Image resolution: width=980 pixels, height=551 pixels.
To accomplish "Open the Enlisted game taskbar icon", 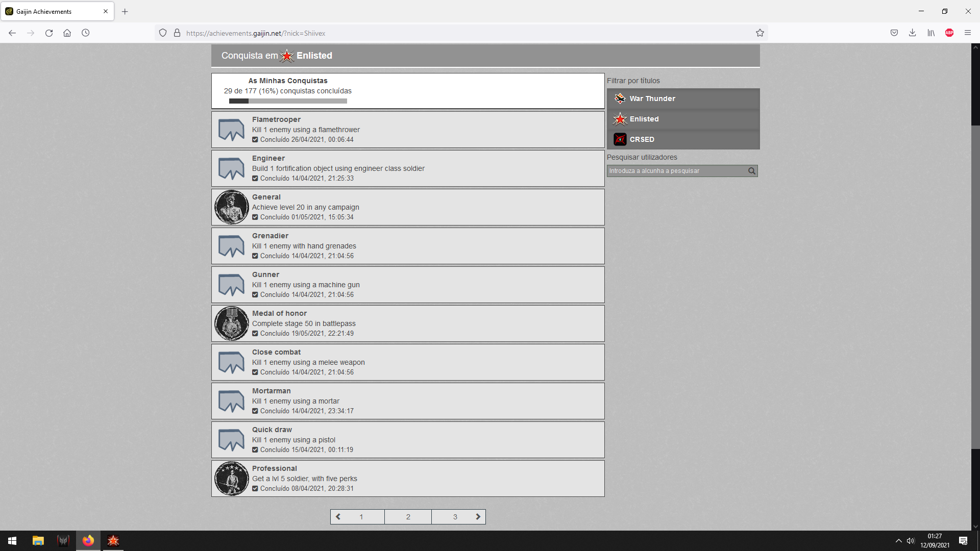I will click(x=113, y=541).
